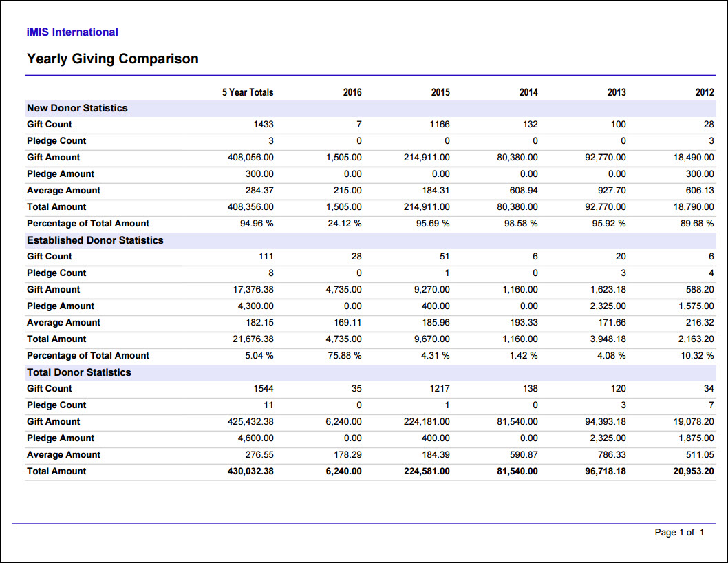Click the 2013 column header
The width and height of the screenshot is (728, 563).
[617, 92]
